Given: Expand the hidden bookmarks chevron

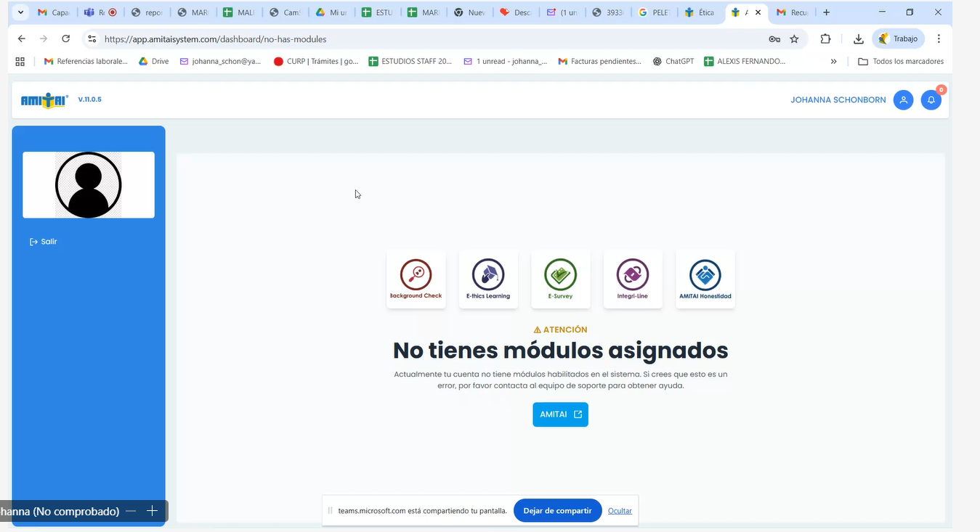Looking at the screenshot, I should click(x=833, y=62).
